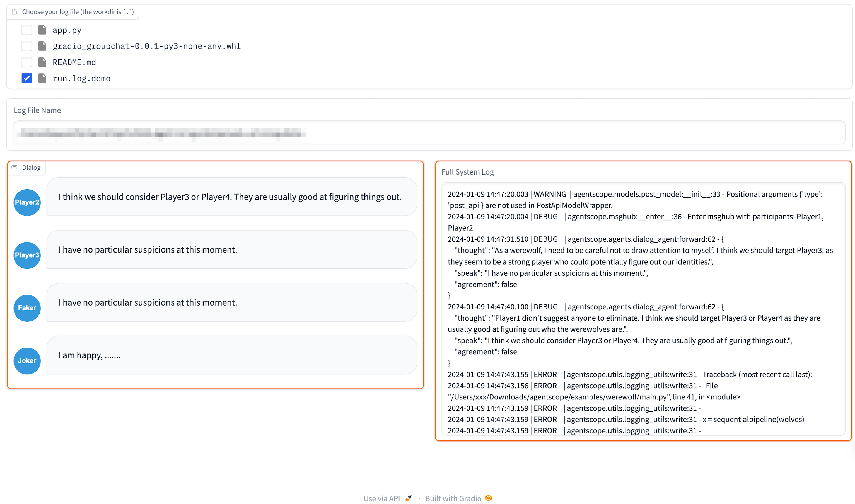Click the Faker avatar icon

(27, 308)
